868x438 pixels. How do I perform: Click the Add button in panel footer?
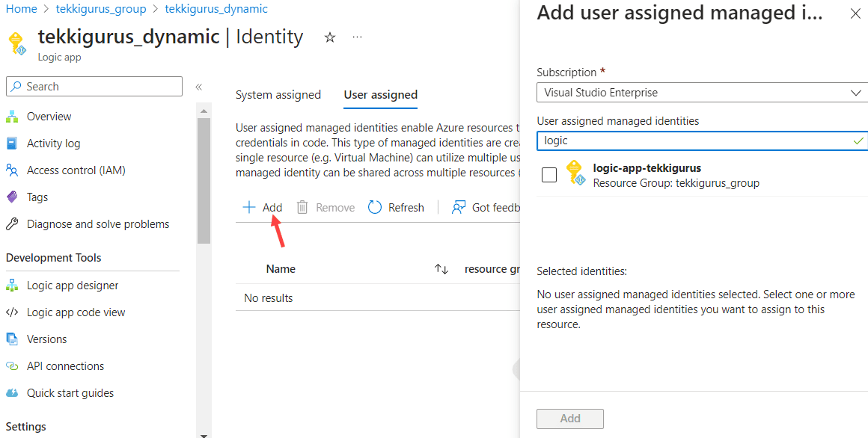point(569,419)
